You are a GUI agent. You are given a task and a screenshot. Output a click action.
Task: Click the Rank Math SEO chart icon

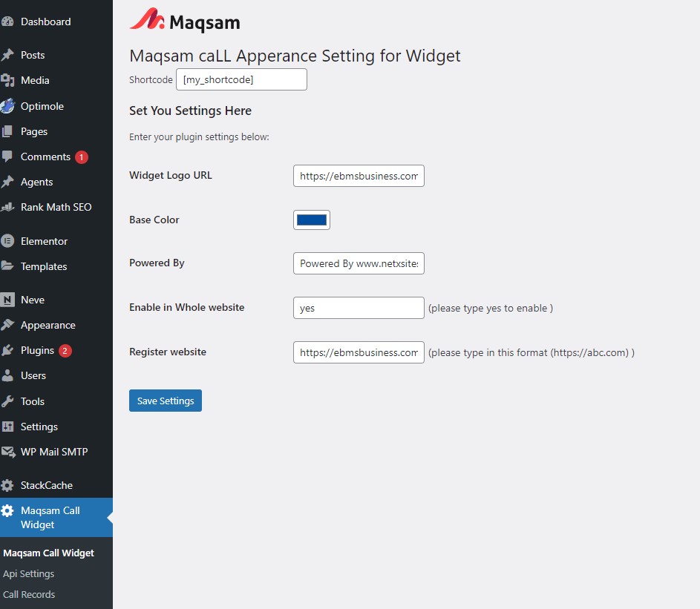(x=7, y=207)
